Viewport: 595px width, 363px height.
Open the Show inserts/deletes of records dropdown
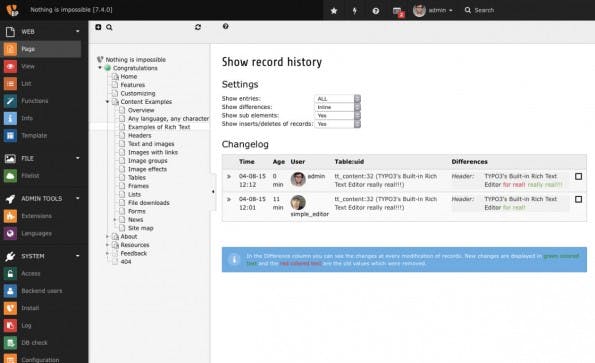pos(337,124)
